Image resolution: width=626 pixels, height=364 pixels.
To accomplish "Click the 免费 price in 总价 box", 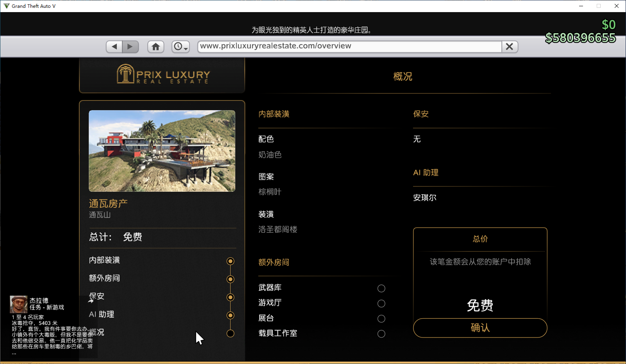I will pyautogui.click(x=480, y=305).
